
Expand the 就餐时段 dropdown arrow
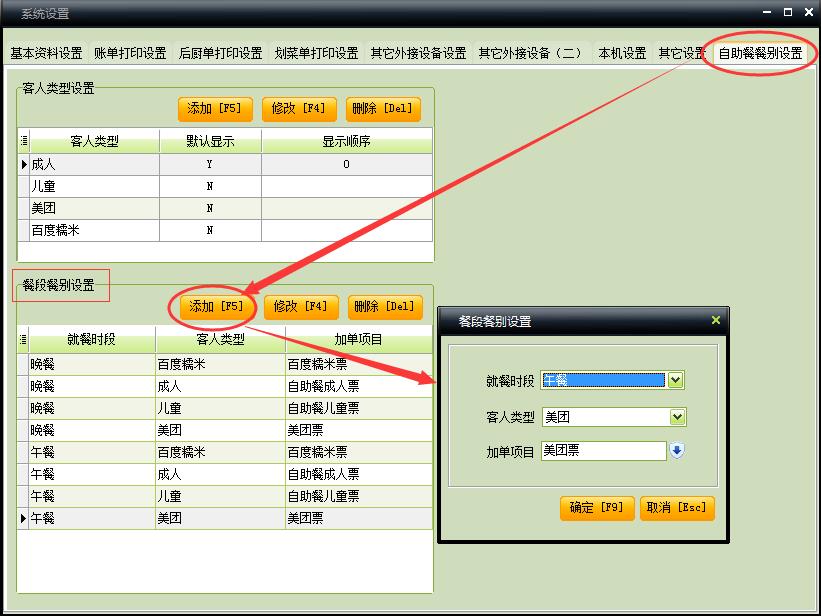[x=675, y=380]
